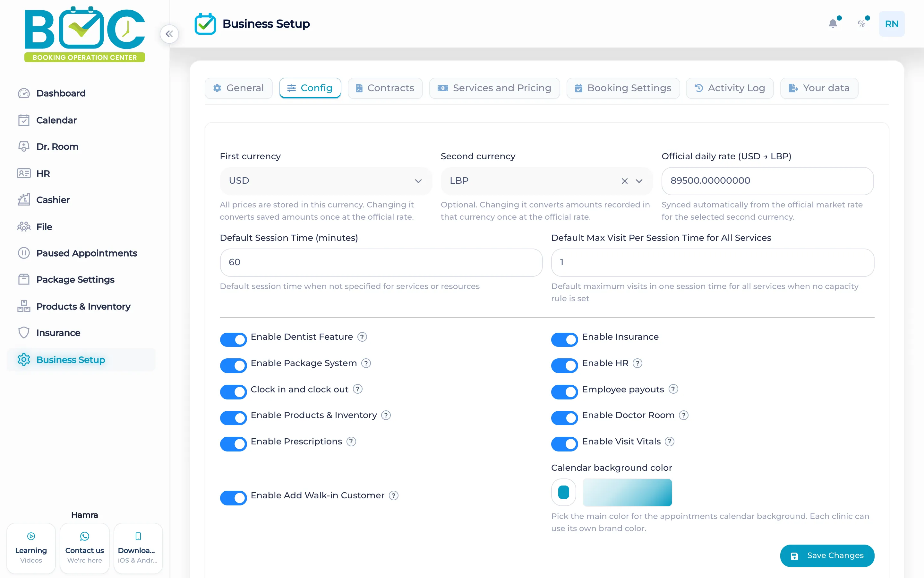Collapse the sidebar with the double-chevron button
The image size is (924, 578).
tap(169, 34)
